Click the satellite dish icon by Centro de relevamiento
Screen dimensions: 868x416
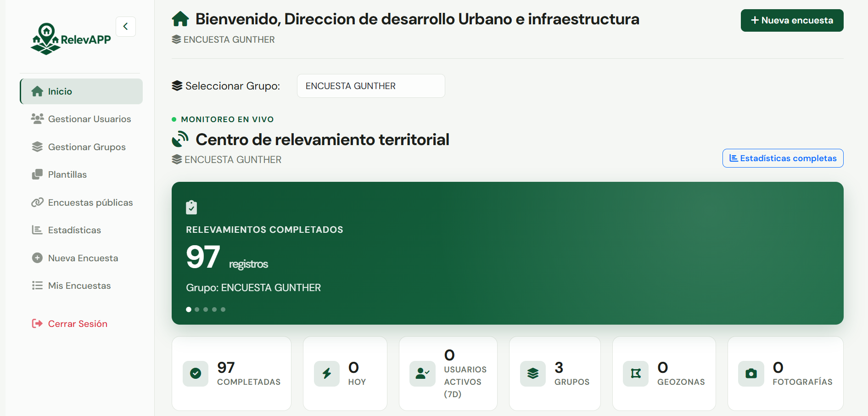(180, 139)
